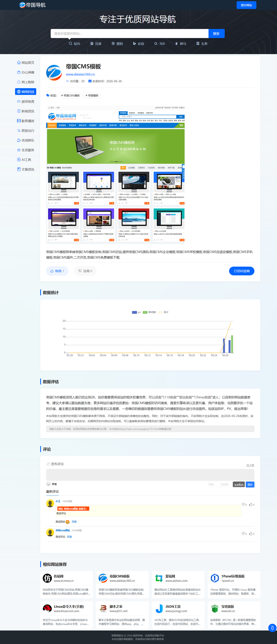Image resolution: width=277 pixels, height=644 pixels.
Task: Select the 百度 search engine option
Action: pos(96,44)
